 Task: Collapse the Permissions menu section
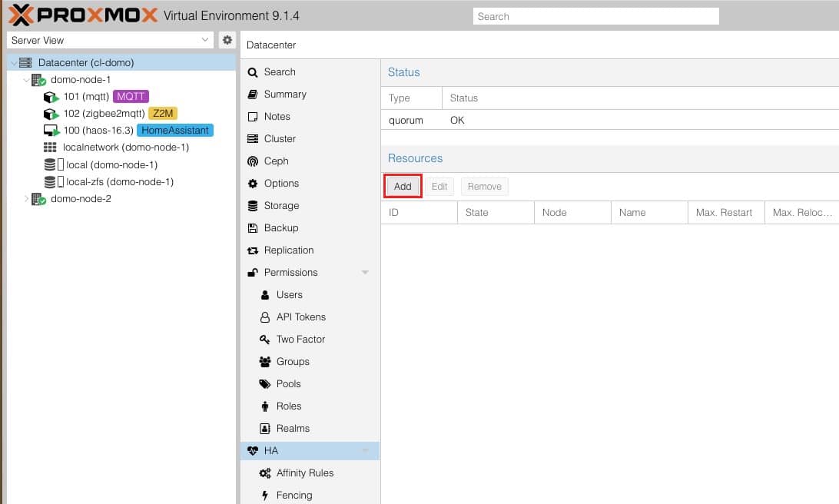365,273
